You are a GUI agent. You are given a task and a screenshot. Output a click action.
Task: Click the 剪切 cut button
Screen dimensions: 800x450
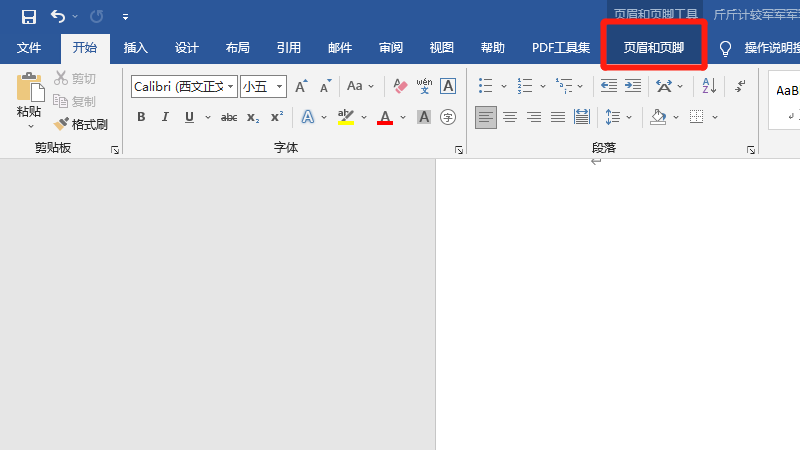(75, 78)
